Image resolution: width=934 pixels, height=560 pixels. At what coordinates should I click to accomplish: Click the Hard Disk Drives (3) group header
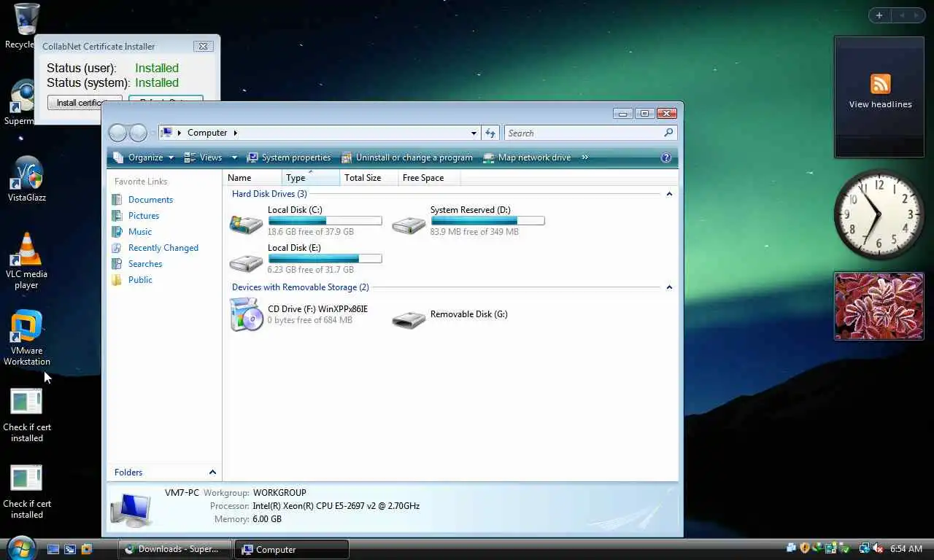(269, 194)
